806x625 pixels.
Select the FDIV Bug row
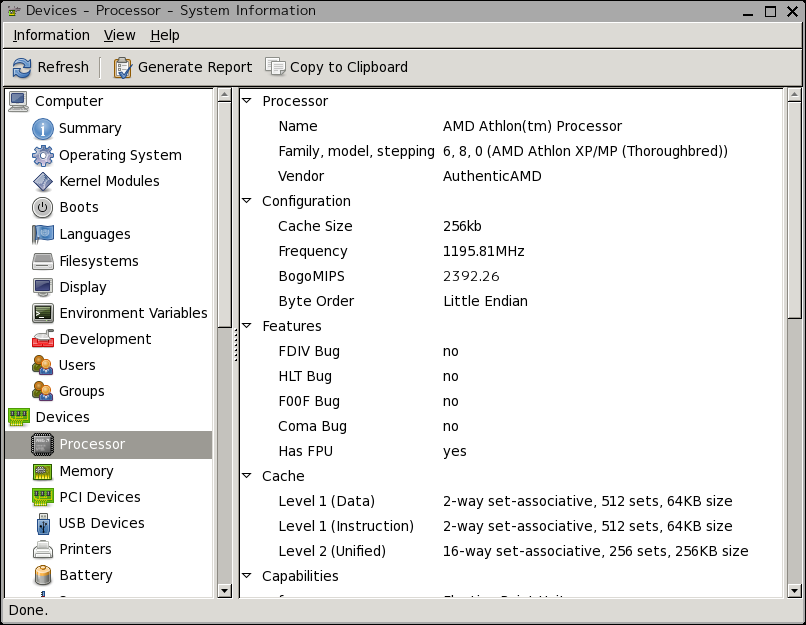(513, 351)
